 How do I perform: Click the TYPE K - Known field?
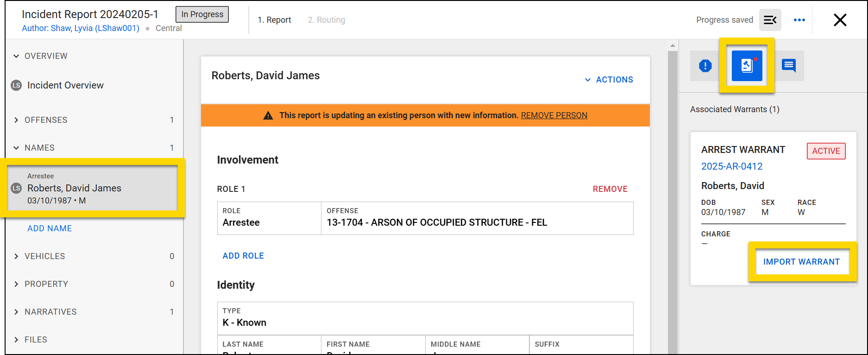pos(425,318)
